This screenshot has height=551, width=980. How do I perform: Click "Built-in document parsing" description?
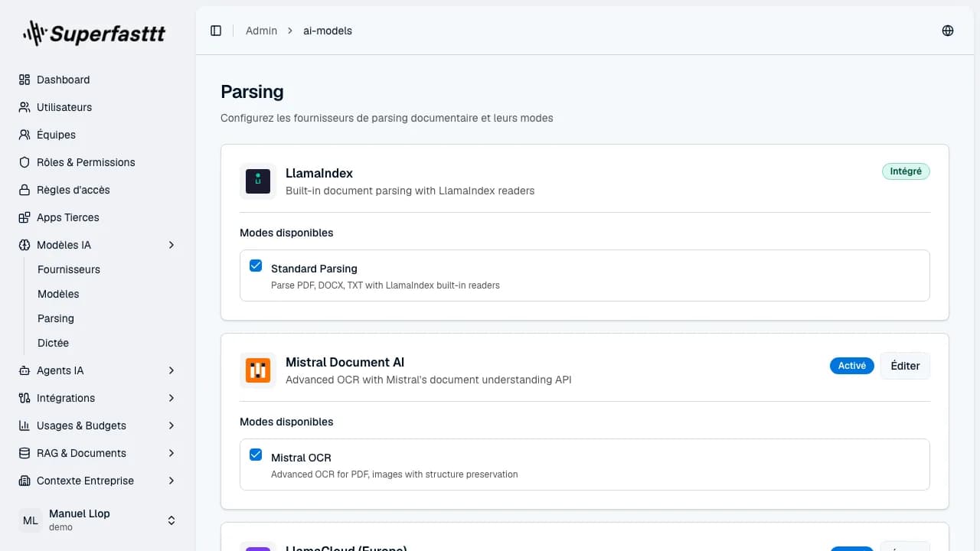click(410, 191)
